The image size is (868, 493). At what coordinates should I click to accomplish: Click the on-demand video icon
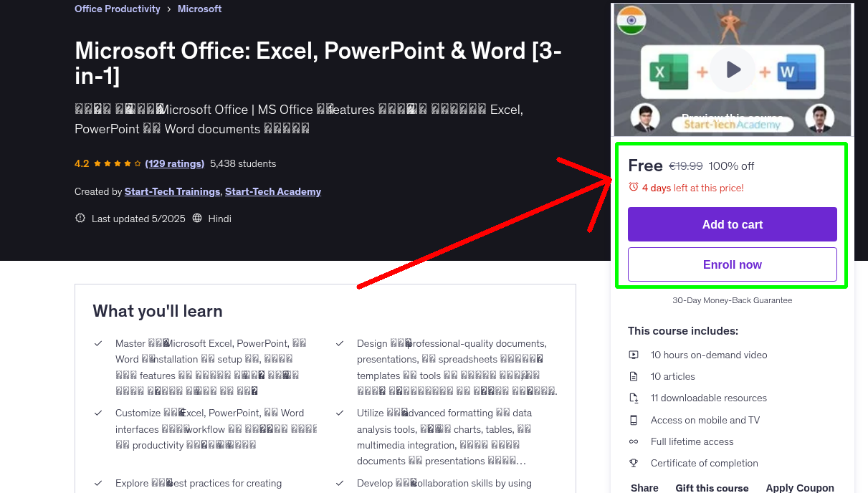pos(634,355)
